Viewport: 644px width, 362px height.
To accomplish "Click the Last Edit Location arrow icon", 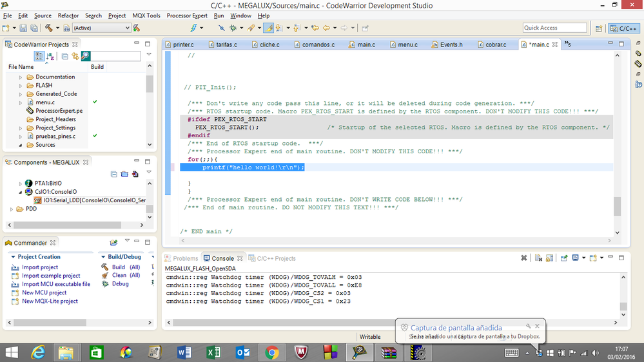I will [x=315, y=28].
